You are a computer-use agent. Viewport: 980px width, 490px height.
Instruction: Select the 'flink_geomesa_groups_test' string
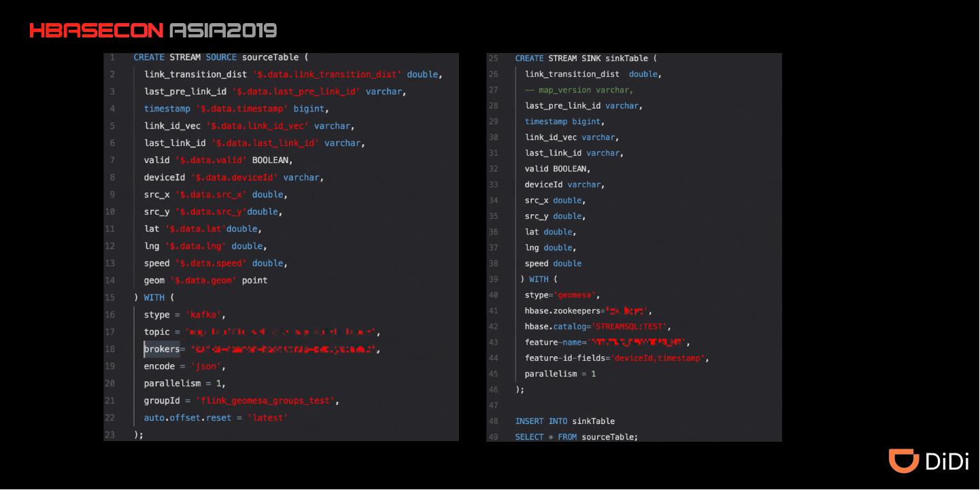point(265,400)
